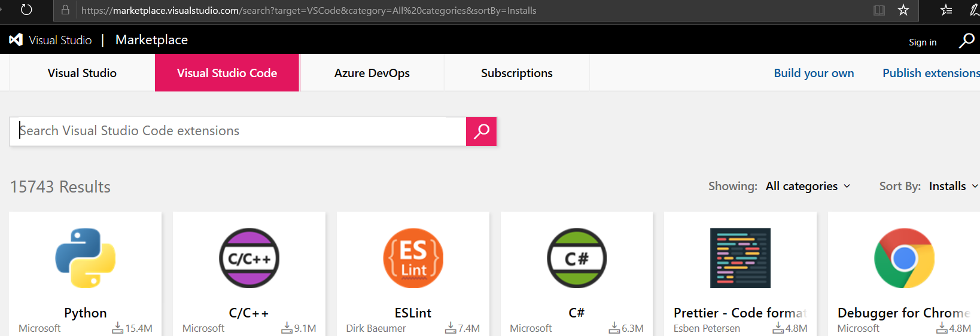Image resolution: width=980 pixels, height=336 pixels.
Task: Open reading view from address bar
Action: click(x=879, y=10)
